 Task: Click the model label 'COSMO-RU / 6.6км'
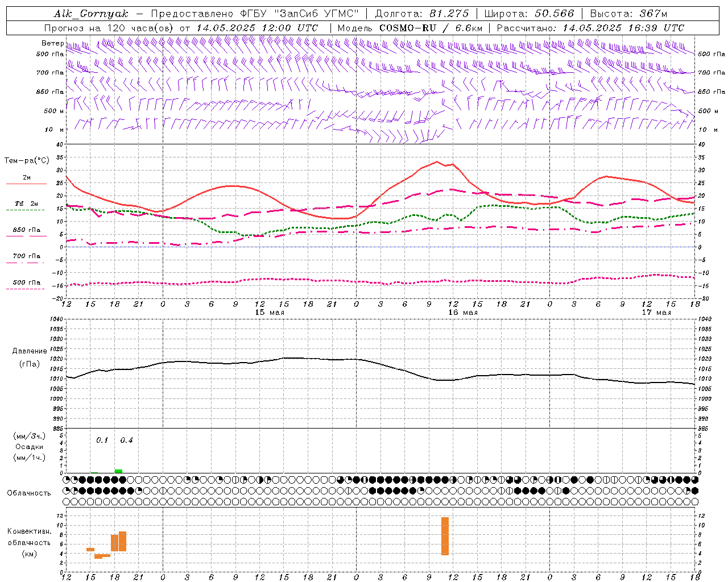[431, 28]
